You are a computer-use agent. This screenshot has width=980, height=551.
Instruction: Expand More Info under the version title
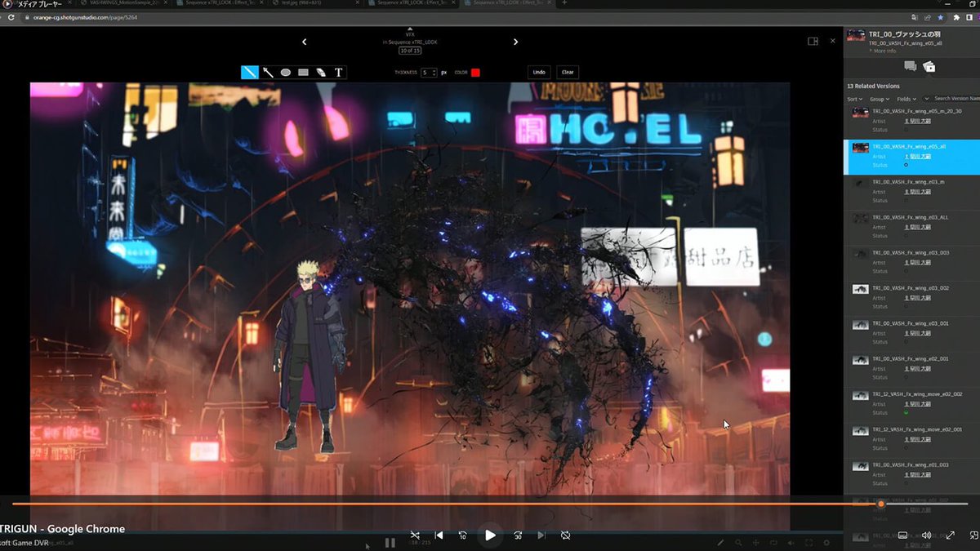click(x=883, y=51)
